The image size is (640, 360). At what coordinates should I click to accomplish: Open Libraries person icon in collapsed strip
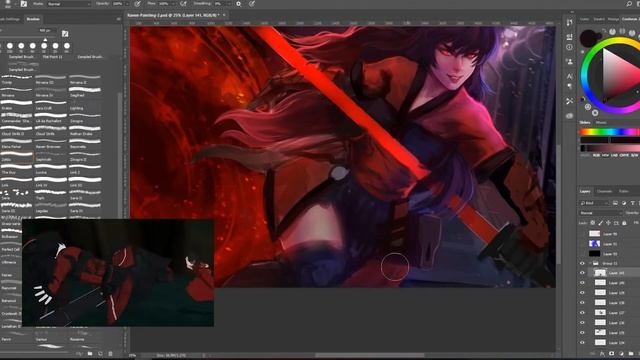(569, 61)
